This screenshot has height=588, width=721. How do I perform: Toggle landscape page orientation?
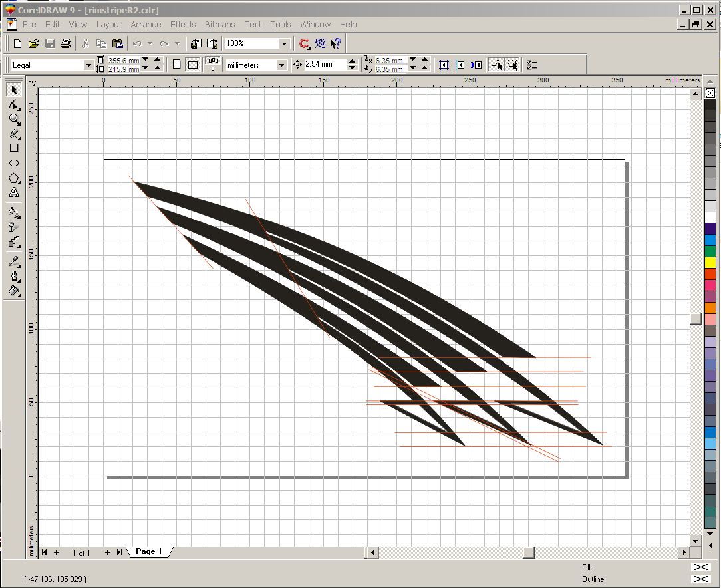point(193,65)
